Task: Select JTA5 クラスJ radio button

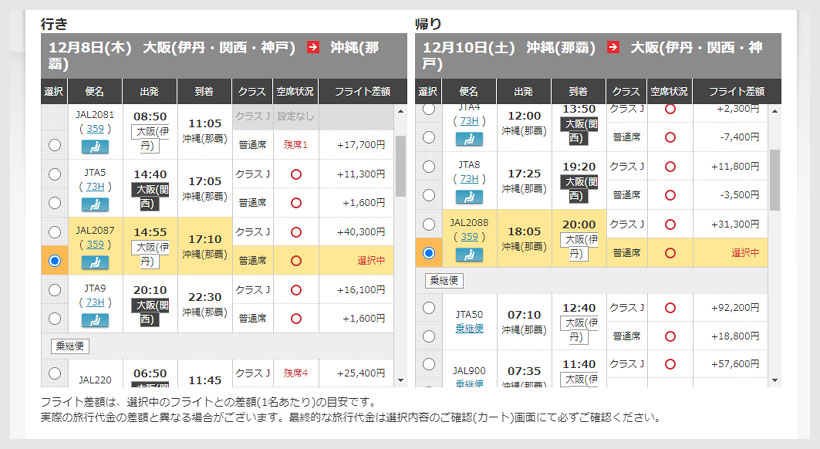Action: tap(54, 174)
